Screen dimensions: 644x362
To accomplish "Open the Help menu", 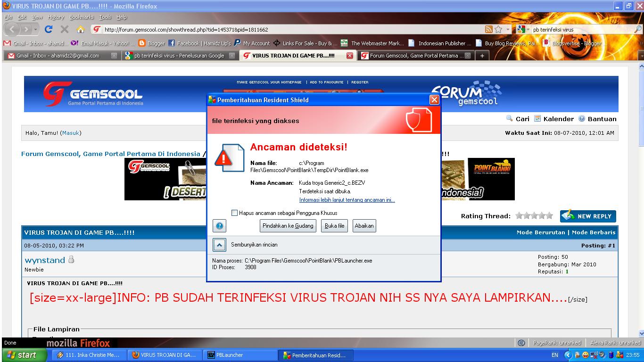I will (122, 17).
